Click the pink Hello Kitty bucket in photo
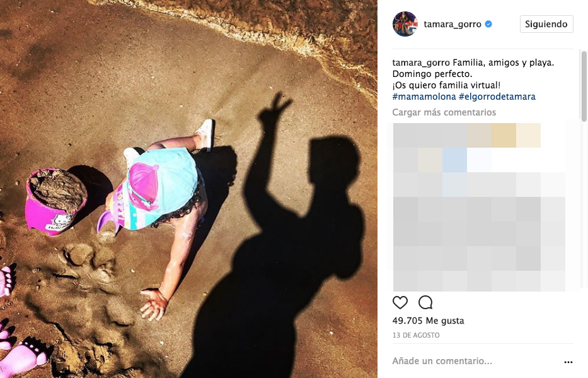 pos(56,201)
